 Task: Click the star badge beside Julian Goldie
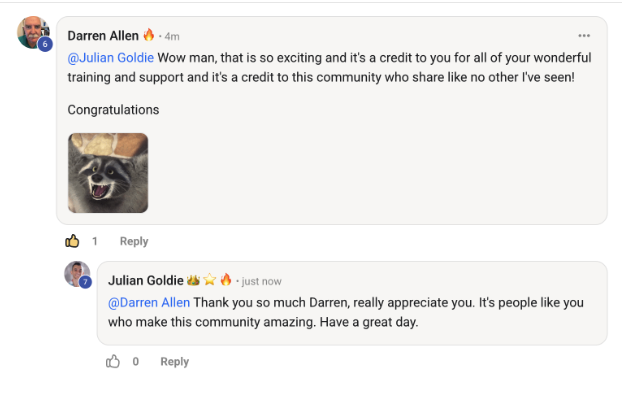coord(210,280)
